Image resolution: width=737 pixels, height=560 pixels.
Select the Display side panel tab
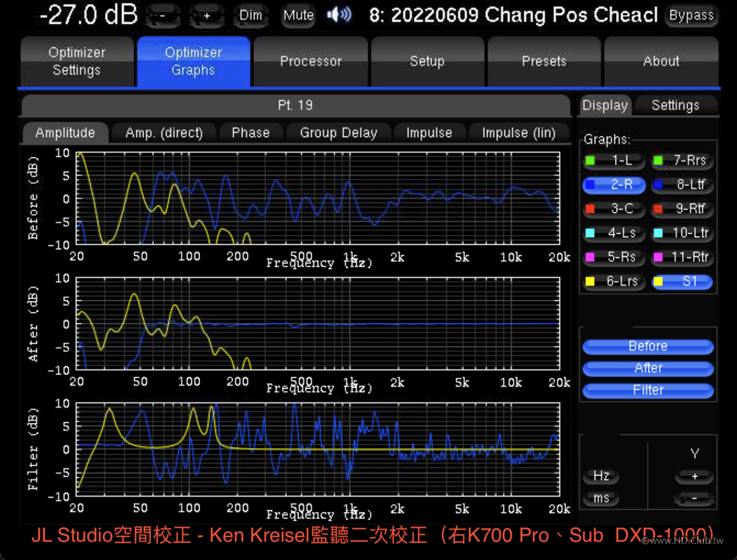[x=605, y=105]
